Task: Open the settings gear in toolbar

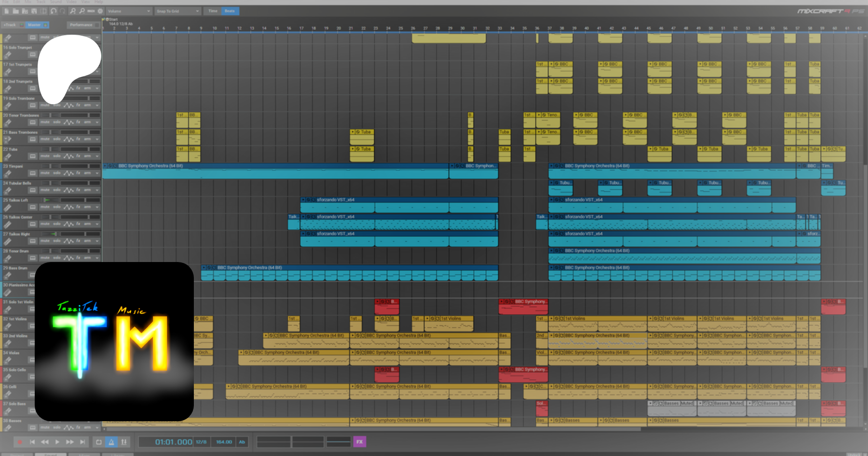Action: pyautogui.click(x=100, y=11)
